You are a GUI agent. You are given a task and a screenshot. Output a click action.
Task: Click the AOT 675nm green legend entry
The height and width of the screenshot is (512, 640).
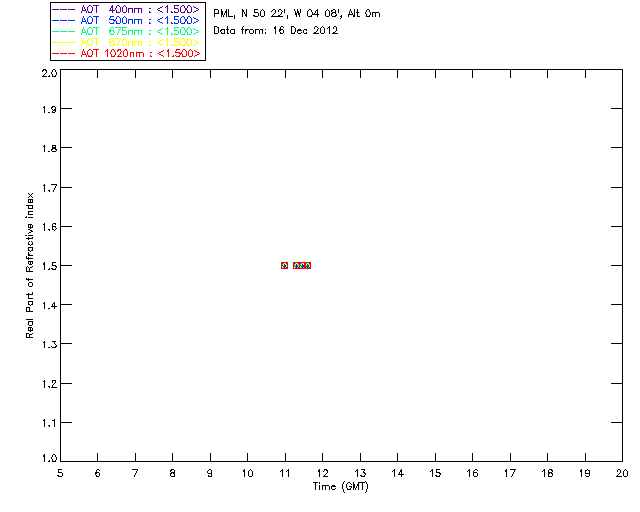[x=126, y=31]
